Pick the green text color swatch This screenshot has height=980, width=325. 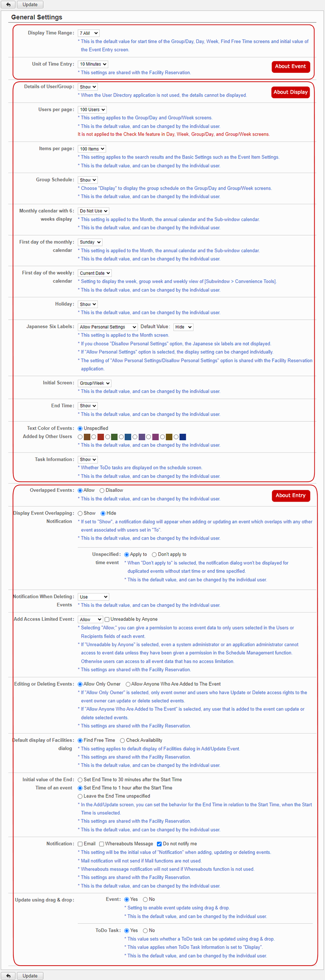pos(114,437)
